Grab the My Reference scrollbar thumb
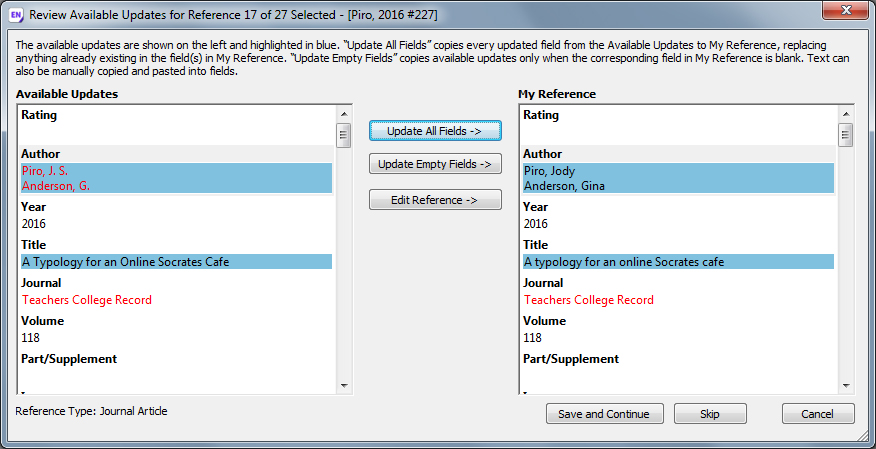 click(x=846, y=135)
